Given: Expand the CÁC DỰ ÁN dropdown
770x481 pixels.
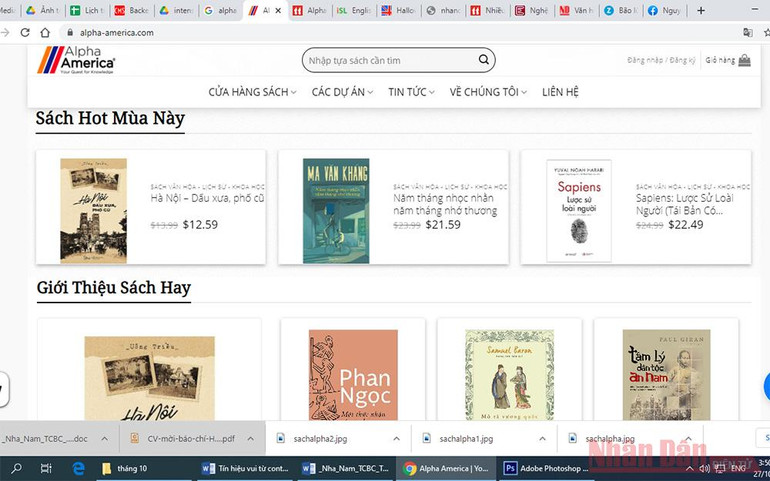Looking at the screenshot, I should point(342,92).
